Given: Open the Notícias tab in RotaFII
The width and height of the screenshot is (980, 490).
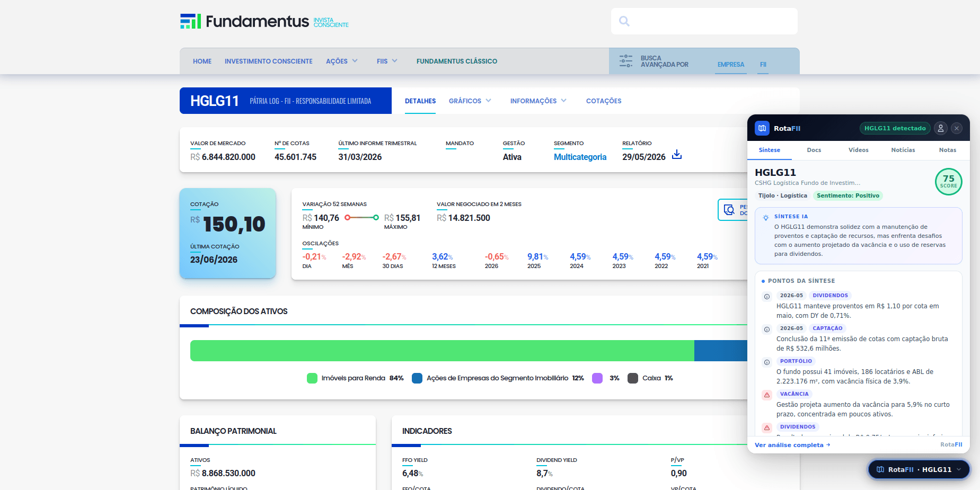Looking at the screenshot, I should point(903,150).
